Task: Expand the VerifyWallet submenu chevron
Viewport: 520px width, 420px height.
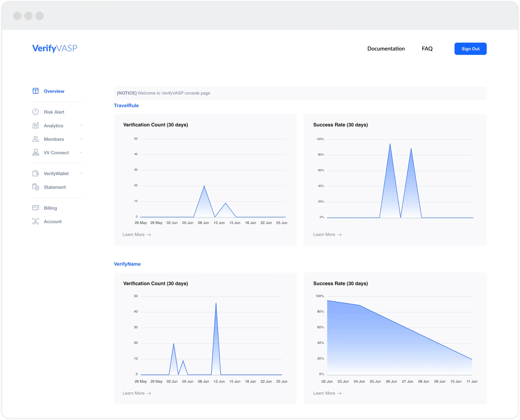Action: pyautogui.click(x=81, y=173)
